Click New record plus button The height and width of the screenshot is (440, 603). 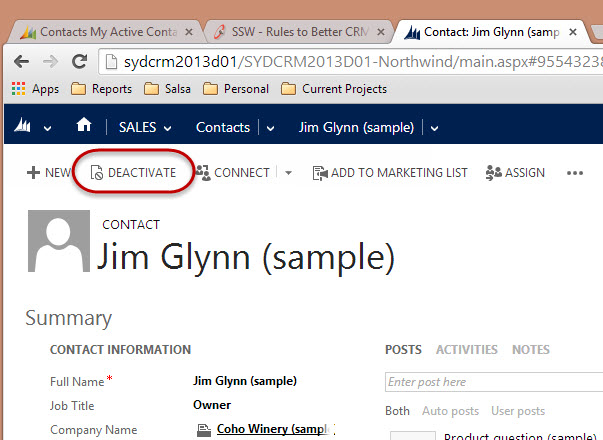[x=48, y=172]
